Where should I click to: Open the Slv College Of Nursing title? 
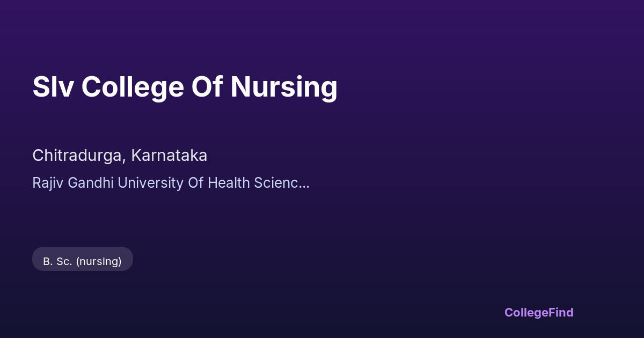[x=185, y=86]
